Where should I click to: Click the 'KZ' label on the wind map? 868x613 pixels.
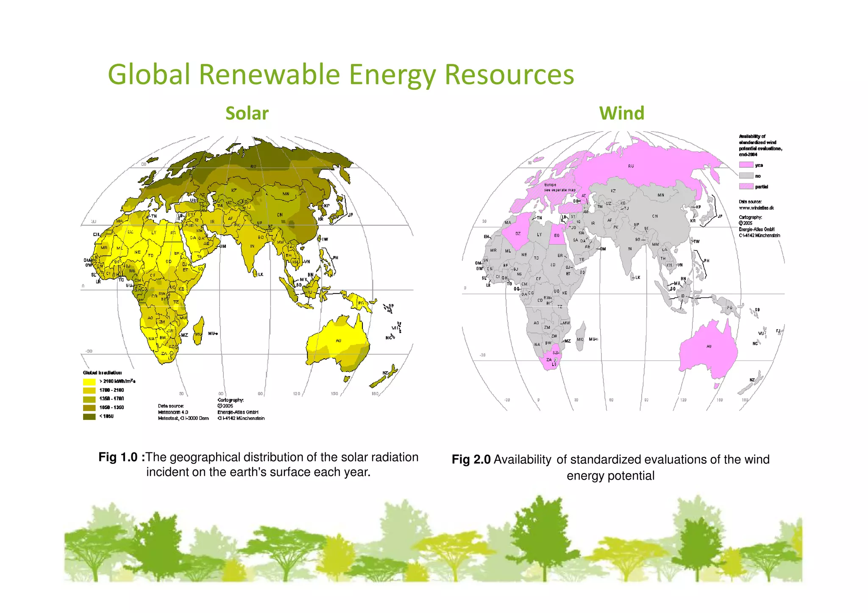click(613, 191)
